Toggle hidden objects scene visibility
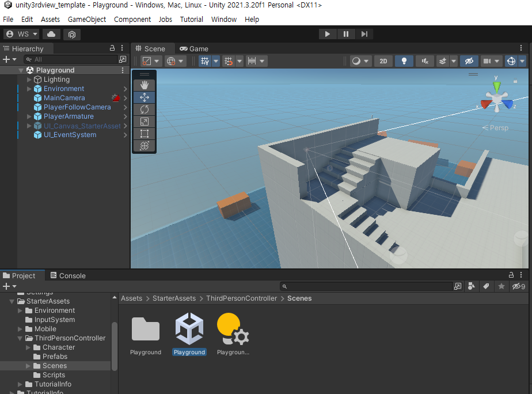 tap(469, 61)
